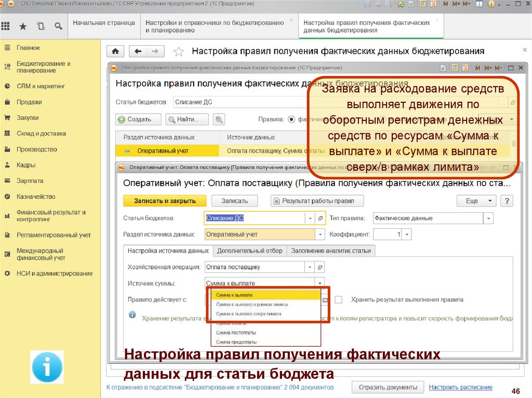Open the Настроить расписание link
This screenshot has height=398, width=532.
(460, 387)
